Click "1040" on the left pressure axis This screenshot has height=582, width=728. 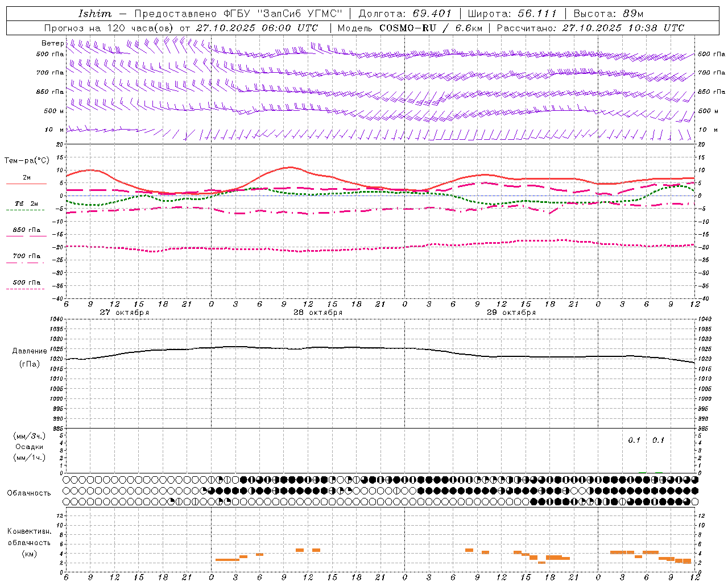56,319
